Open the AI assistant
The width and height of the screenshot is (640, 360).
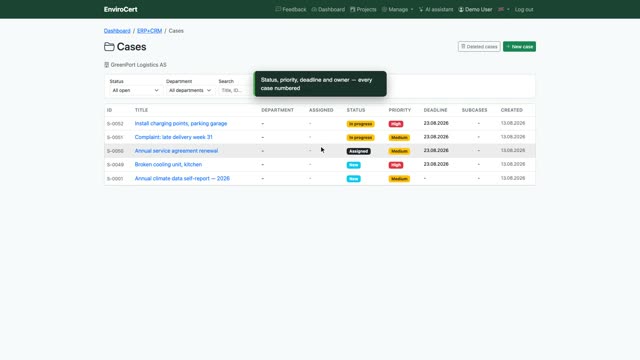[436, 9]
